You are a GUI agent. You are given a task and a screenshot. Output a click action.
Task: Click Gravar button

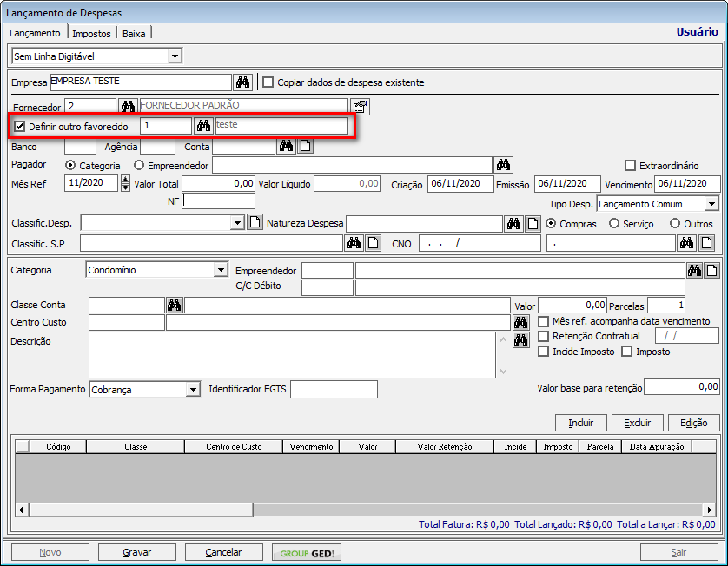(137, 553)
